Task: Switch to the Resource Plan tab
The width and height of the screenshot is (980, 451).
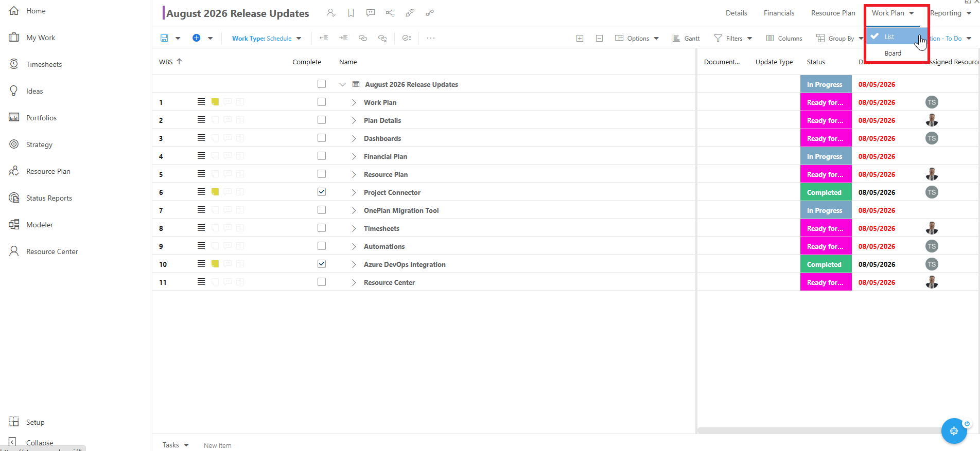Action: (x=833, y=13)
